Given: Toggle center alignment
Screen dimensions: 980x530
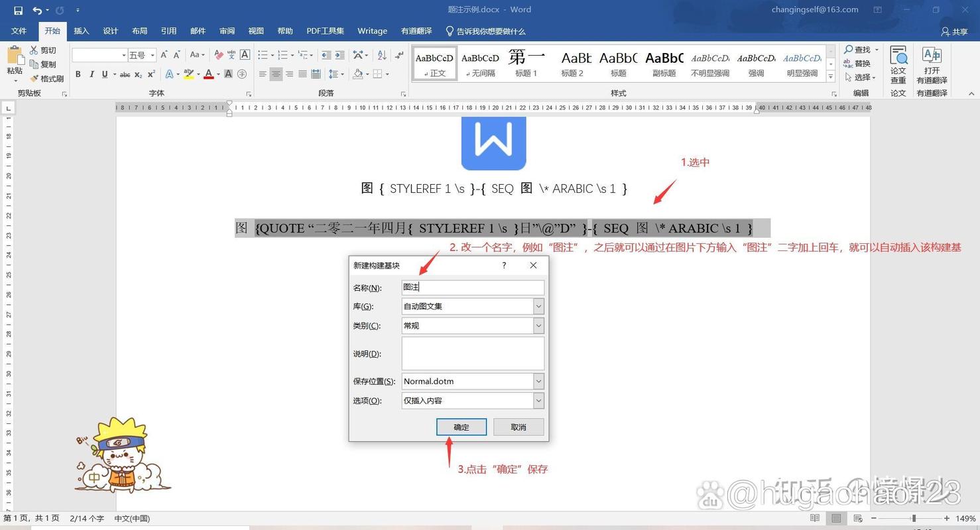Looking at the screenshot, I should pyautogui.click(x=276, y=74).
